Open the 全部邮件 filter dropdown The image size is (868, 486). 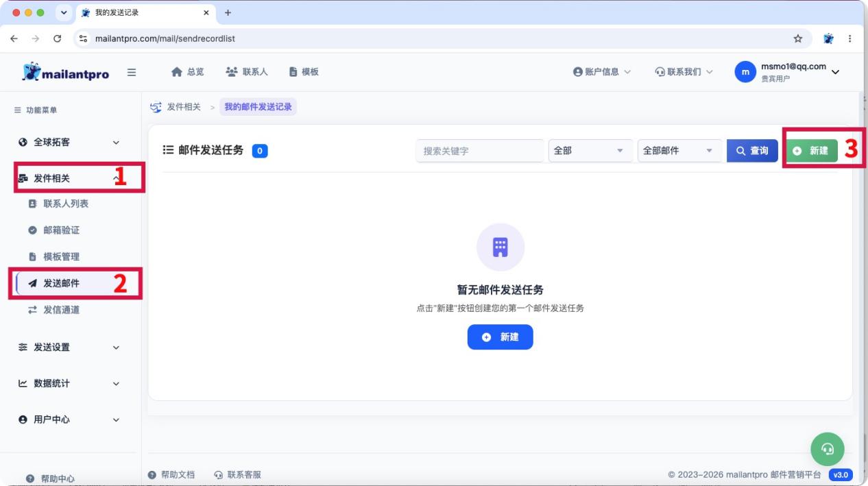(679, 151)
